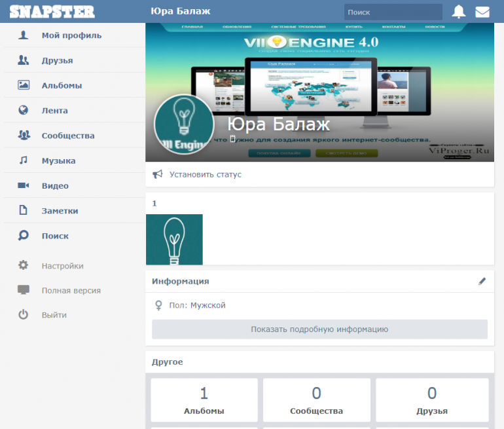Click the megaphone icon beside status
Image resolution: width=504 pixels, height=429 pixels.
[x=158, y=174]
